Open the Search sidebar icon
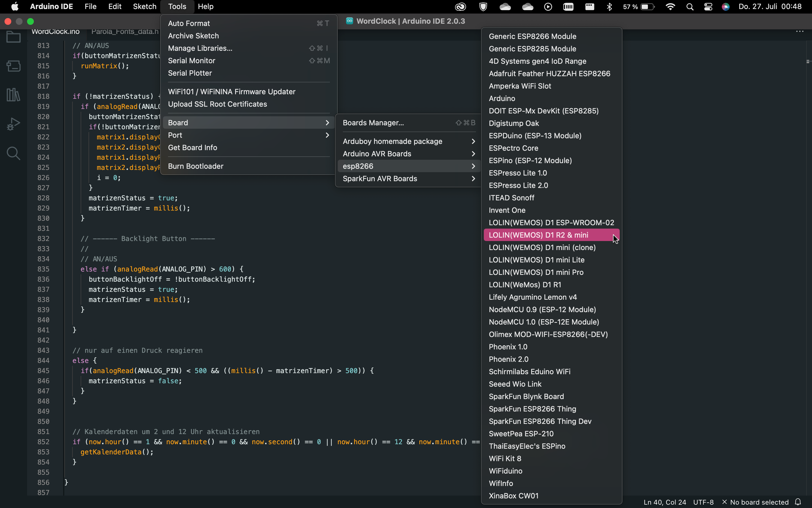The width and height of the screenshot is (812, 508). (x=14, y=153)
